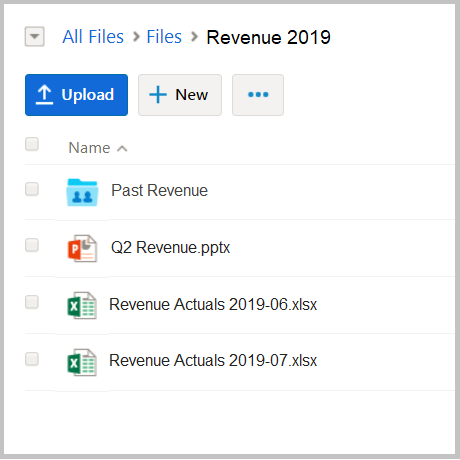Open Revenue Actuals 2019-07.xlsx file name
Image resolution: width=460 pixels, height=460 pixels.
tap(213, 361)
